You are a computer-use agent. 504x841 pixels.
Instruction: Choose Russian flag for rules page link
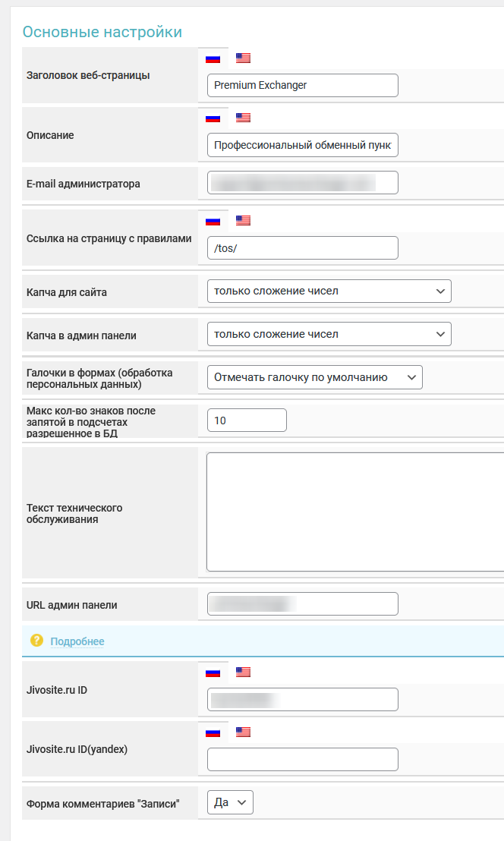pos(213,221)
